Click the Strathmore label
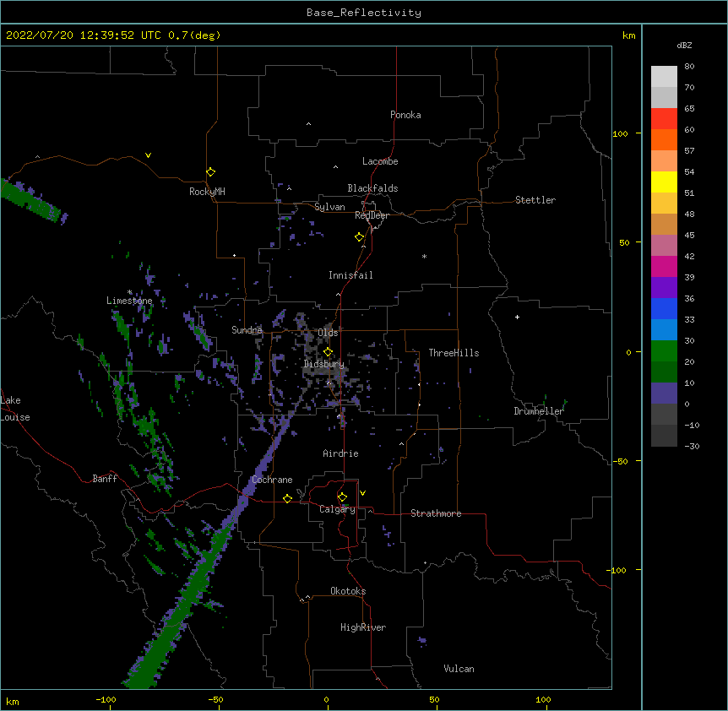Image resolution: width=728 pixels, height=711 pixels. (436, 513)
